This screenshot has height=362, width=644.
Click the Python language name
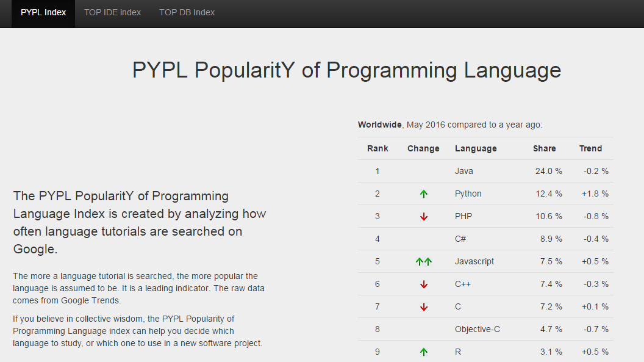pyautogui.click(x=468, y=194)
